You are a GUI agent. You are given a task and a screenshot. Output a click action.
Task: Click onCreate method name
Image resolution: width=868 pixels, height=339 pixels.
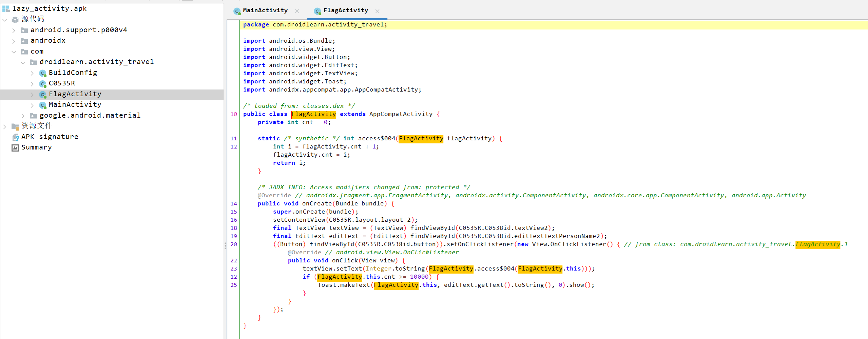[x=317, y=204]
